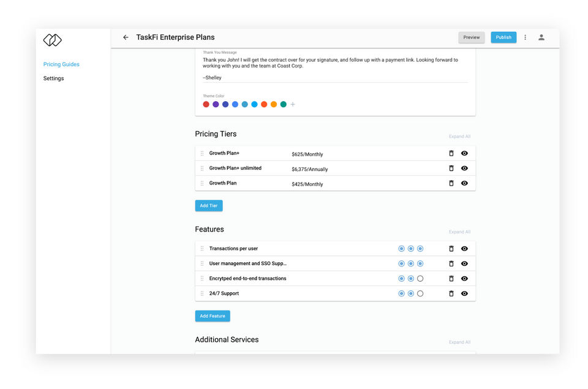Expand all Features

point(459,232)
